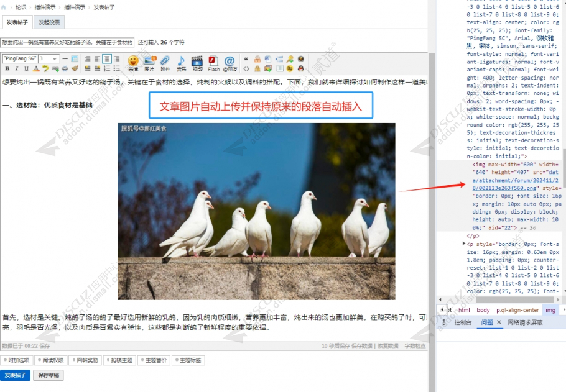Remove link using the unlink icon
The image size is (566, 392).
point(65,68)
